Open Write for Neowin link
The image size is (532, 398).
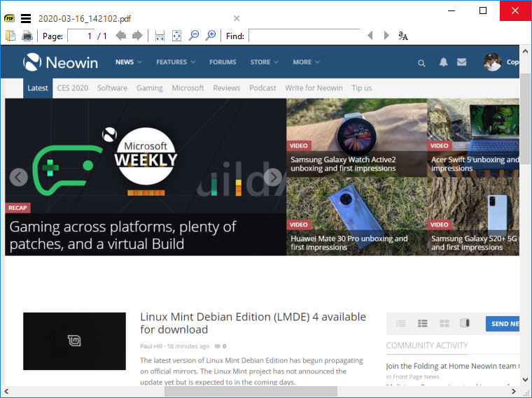pos(314,88)
